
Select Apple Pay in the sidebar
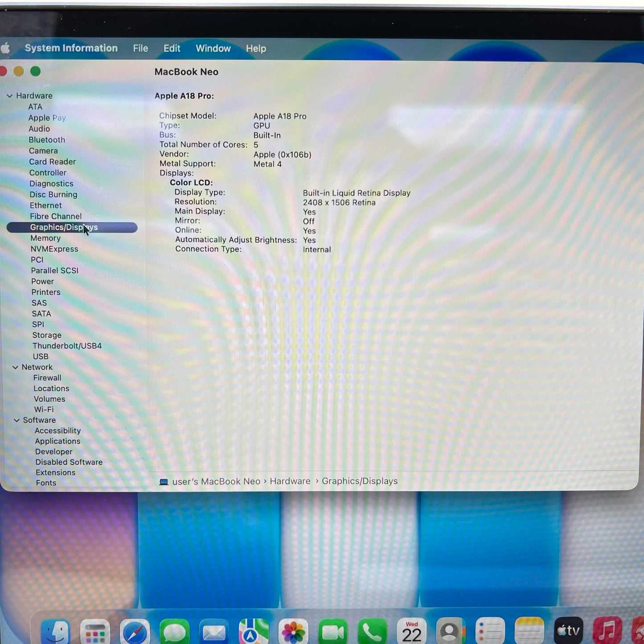coord(47,118)
